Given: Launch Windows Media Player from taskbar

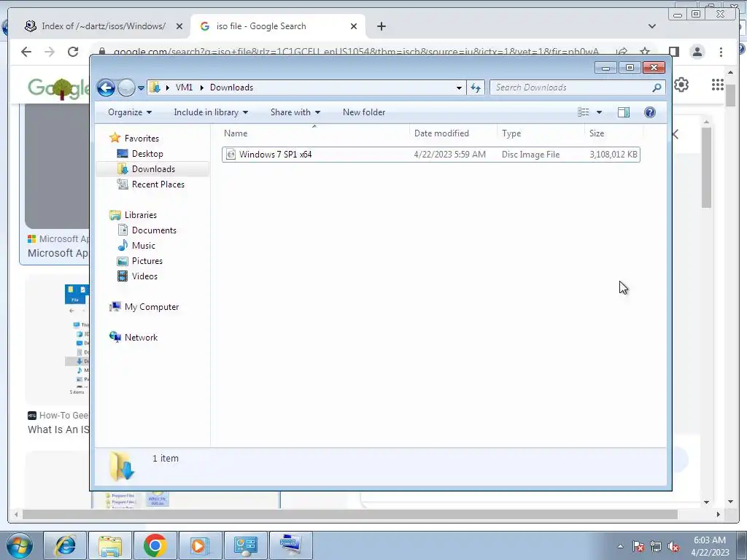Looking at the screenshot, I should tap(200, 545).
